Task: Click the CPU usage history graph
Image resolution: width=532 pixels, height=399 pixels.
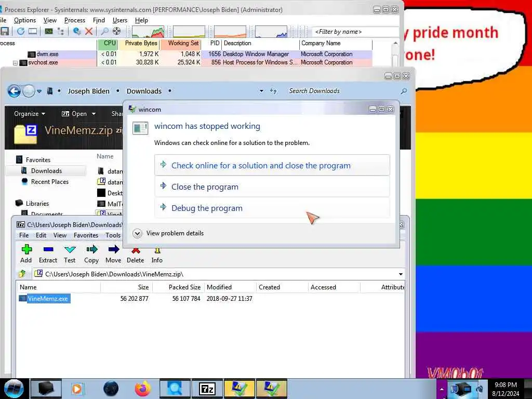Action: click(x=148, y=32)
